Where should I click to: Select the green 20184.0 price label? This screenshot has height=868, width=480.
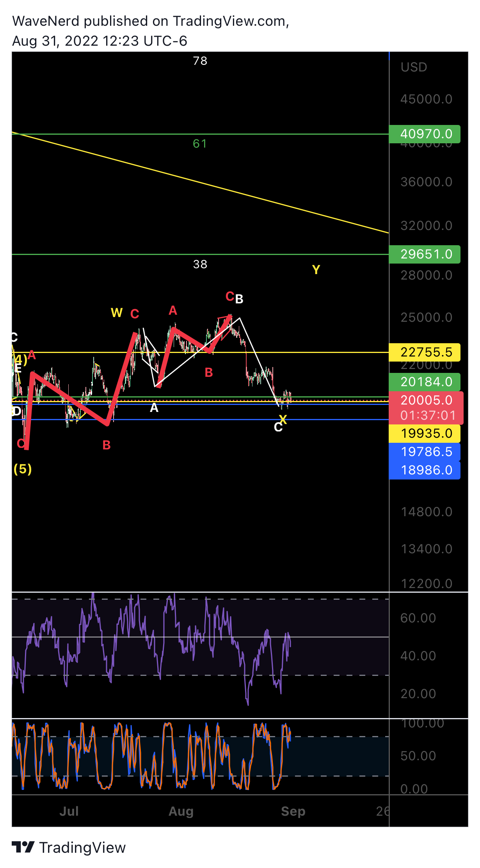point(425,381)
